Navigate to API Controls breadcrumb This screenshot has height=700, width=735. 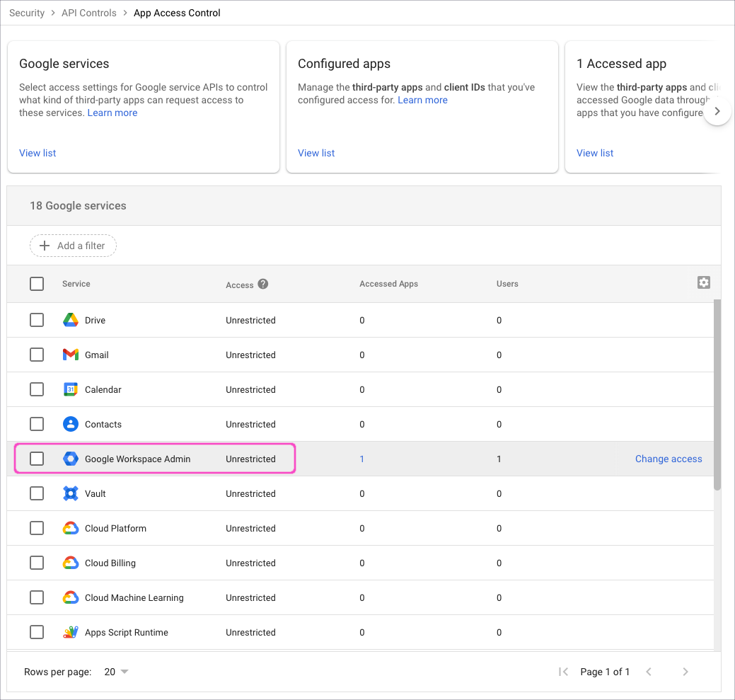[x=88, y=13]
